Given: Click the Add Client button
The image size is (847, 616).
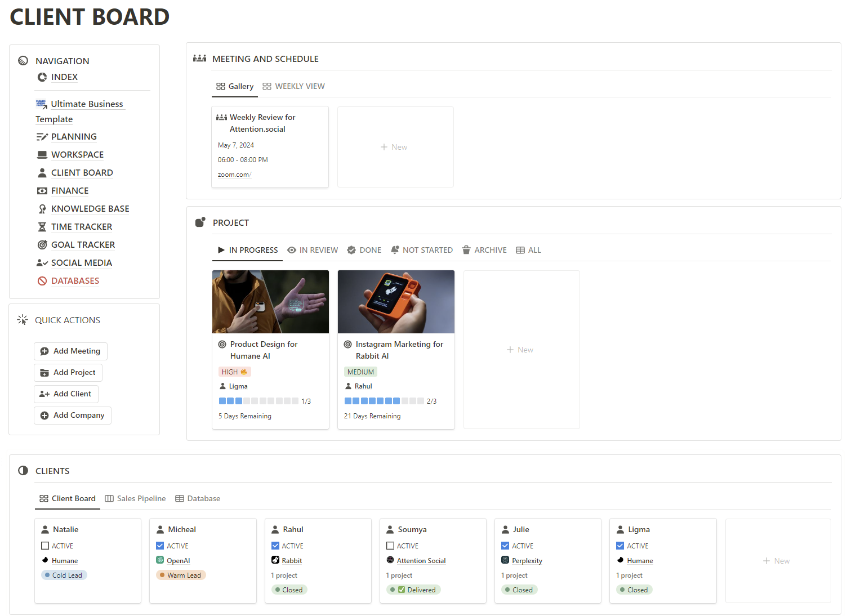Looking at the screenshot, I should point(66,394).
